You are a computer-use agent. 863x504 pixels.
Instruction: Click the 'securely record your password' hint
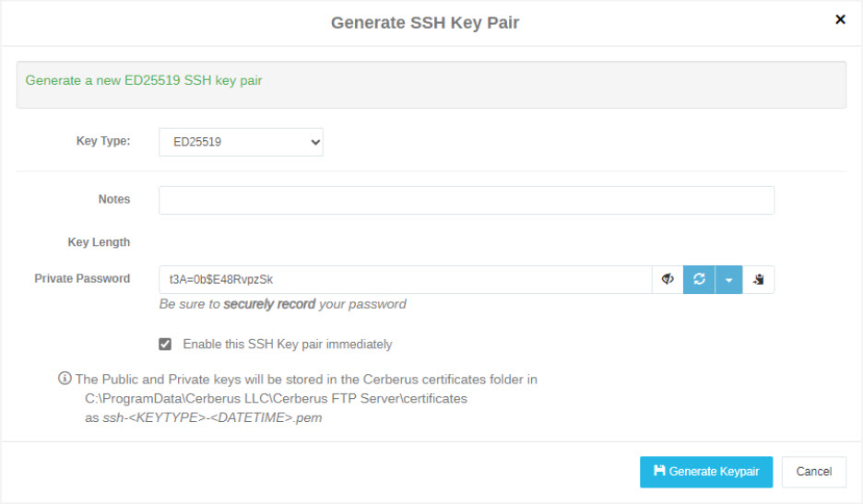pyautogui.click(x=282, y=304)
